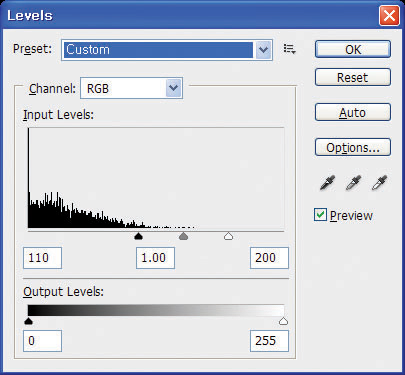Image resolution: width=405 pixels, height=375 pixels.
Task: Click the Reset button
Action: 353,77
